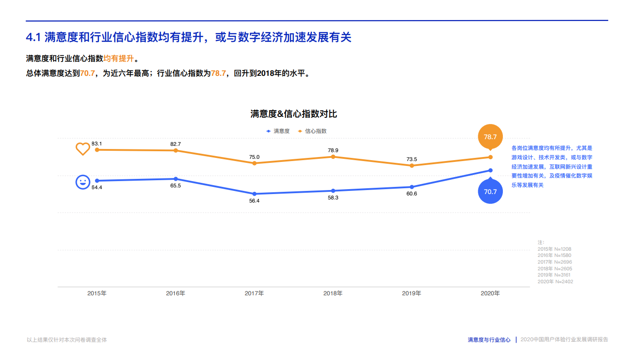Image resolution: width=634 pixels, height=364 pixels.
Task: Select the 2015 confidence index point 83.1
Action: click(x=97, y=150)
